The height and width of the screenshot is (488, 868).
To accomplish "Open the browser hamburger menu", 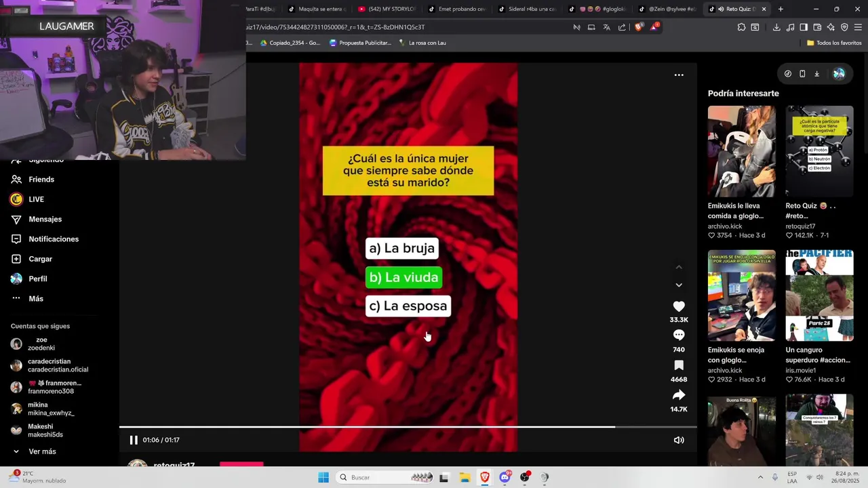I will click(x=858, y=27).
